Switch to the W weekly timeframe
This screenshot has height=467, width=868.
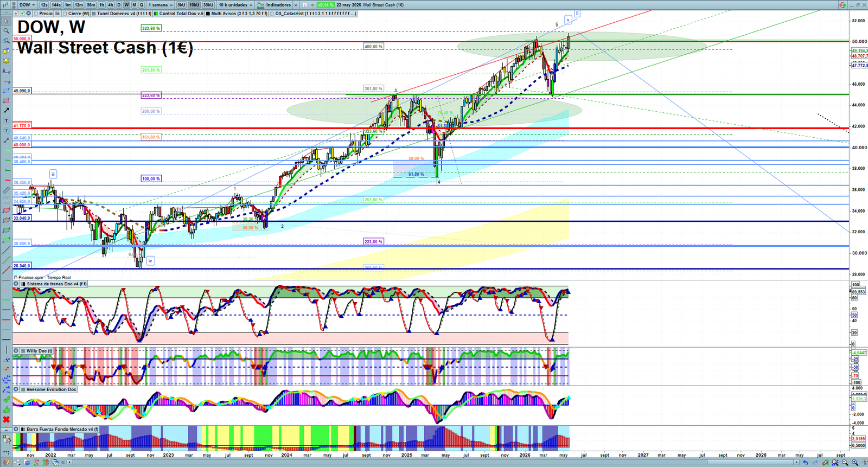(126, 5)
